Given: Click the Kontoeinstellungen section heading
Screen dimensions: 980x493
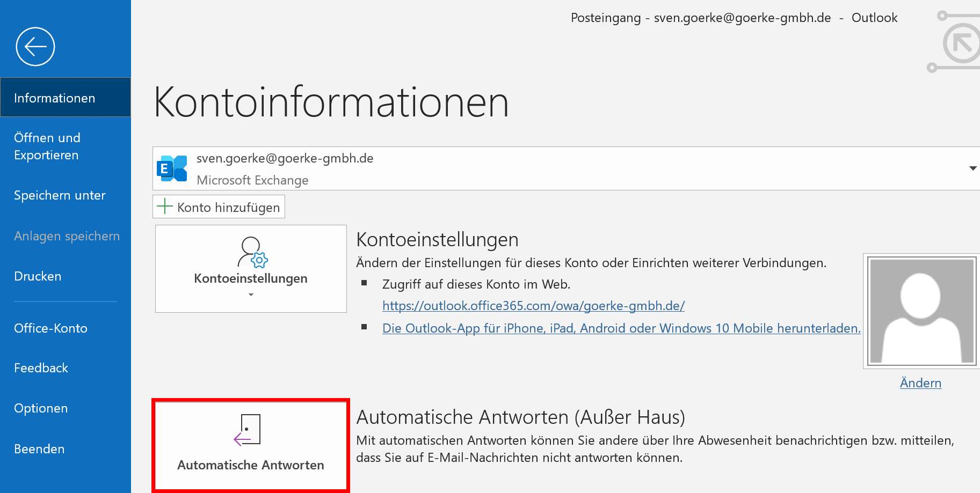Looking at the screenshot, I should (437, 240).
